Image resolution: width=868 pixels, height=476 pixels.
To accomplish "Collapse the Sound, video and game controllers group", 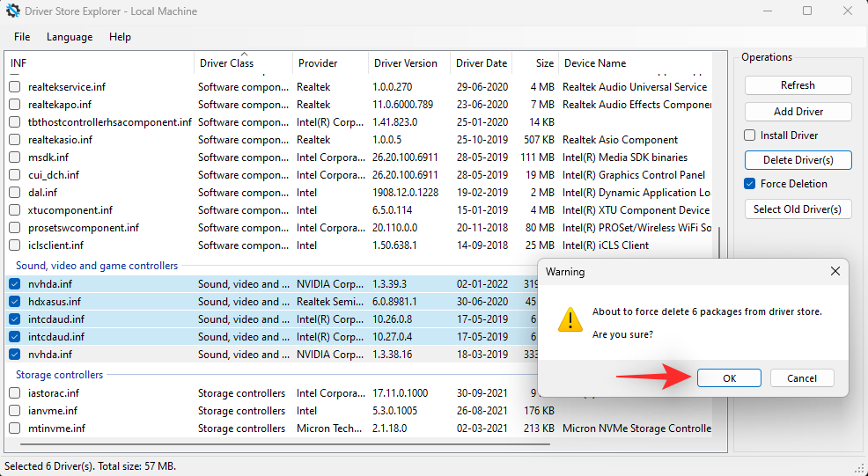I will pyautogui.click(x=96, y=266).
